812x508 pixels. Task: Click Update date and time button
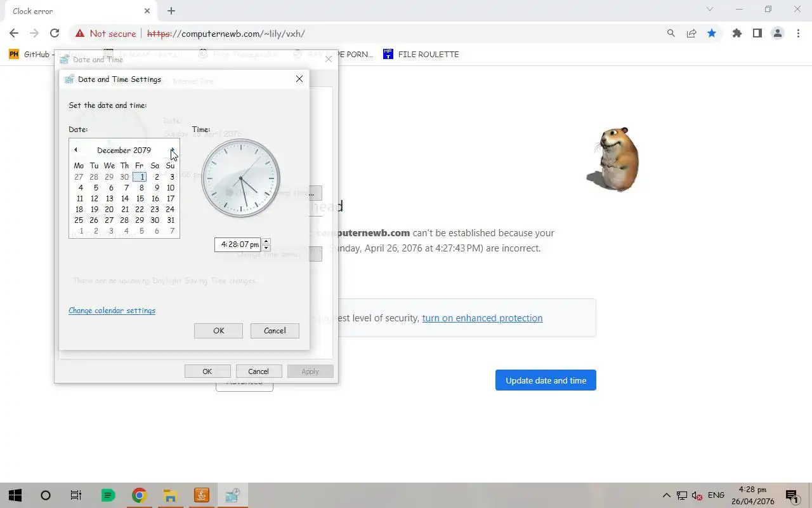point(546,380)
